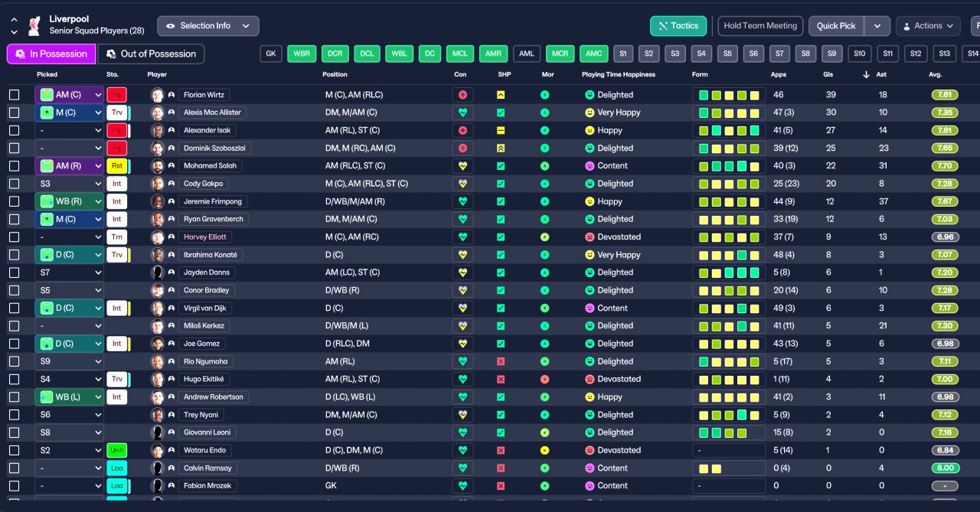Click Jayden Danns' form squares bar
980x512 pixels.
point(729,272)
